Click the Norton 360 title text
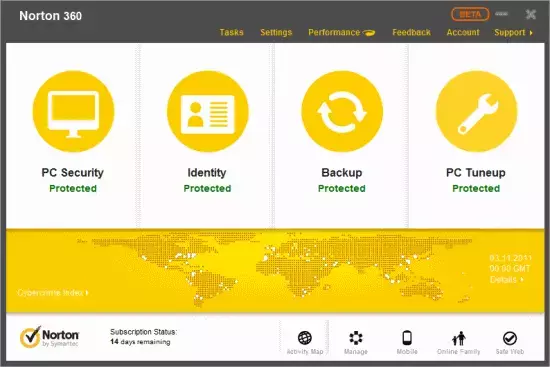Image resolution: width=550 pixels, height=367 pixels. 51,16
